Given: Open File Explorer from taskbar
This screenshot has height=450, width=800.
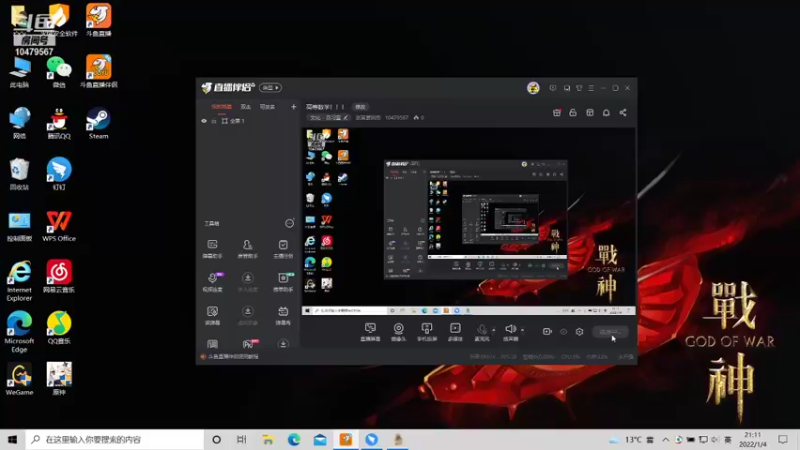Looking at the screenshot, I should [x=268, y=439].
